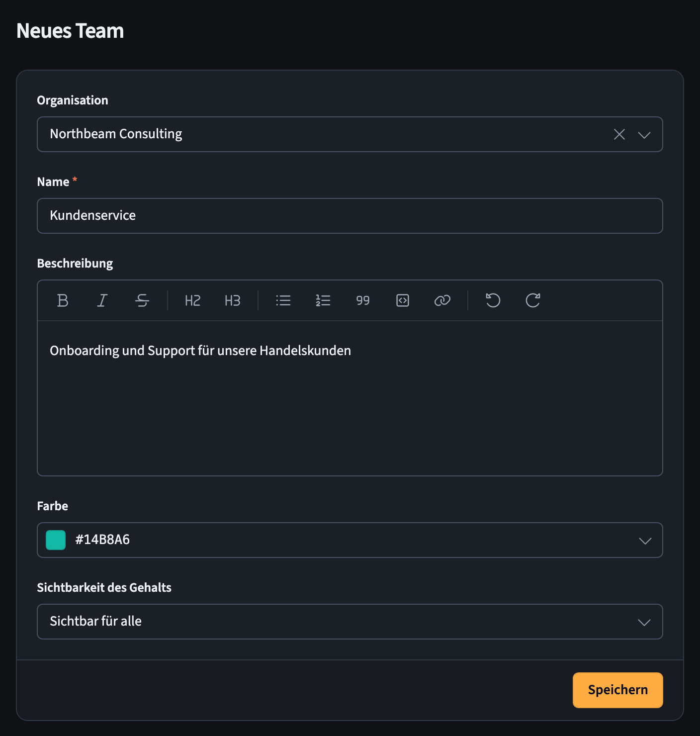Undo the last editor change
Screen dimensions: 700x736
493,300
